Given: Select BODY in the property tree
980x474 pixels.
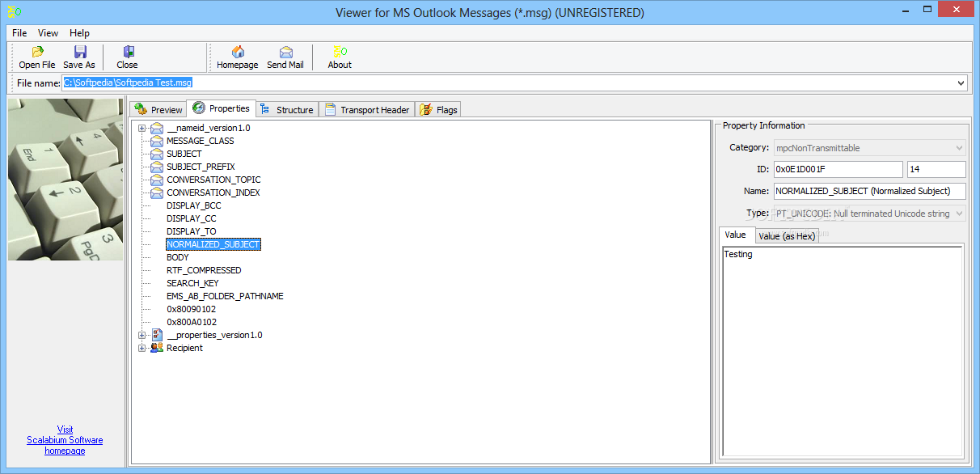Looking at the screenshot, I should (x=178, y=257).
